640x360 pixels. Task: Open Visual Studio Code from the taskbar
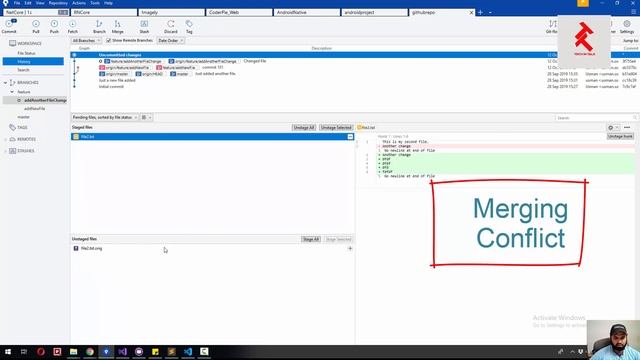tap(188, 351)
